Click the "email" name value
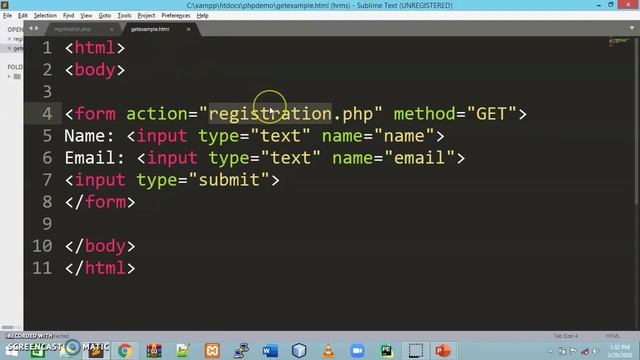Screen dimensions: 640x360 [x=419, y=158]
